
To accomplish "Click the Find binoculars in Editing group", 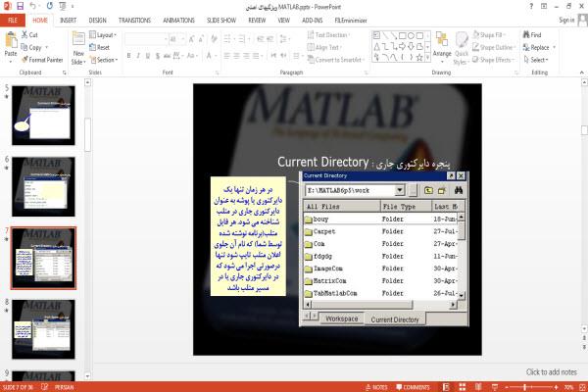I will [x=526, y=34].
